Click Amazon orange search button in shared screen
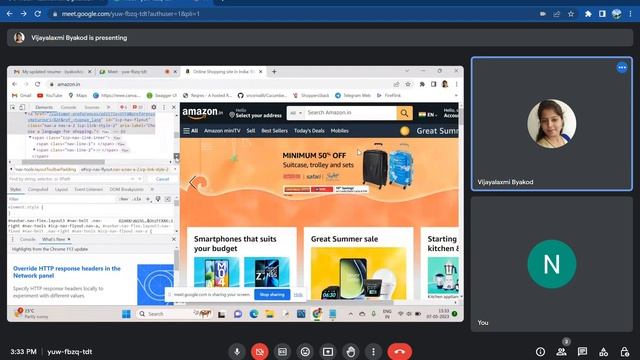The height and width of the screenshot is (360, 640). [404, 113]
